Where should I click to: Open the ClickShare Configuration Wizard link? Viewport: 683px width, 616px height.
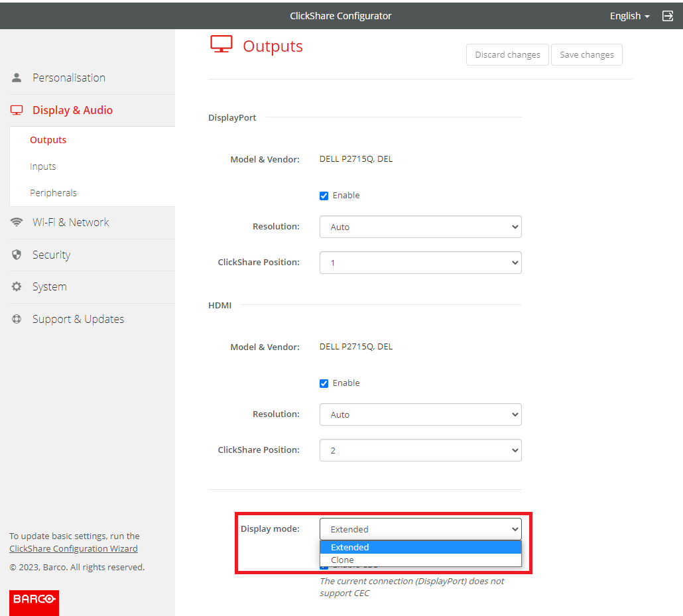click(x=74, y=548)
